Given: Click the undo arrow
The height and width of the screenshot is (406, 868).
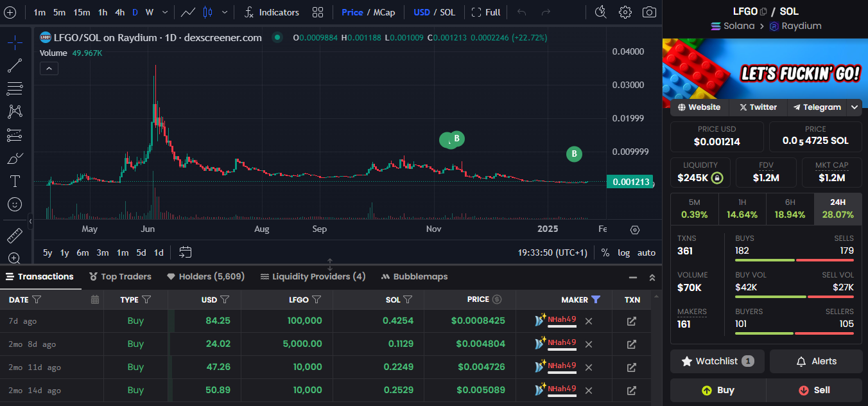Looking at the screenshot, I should [x=521, y=12].
